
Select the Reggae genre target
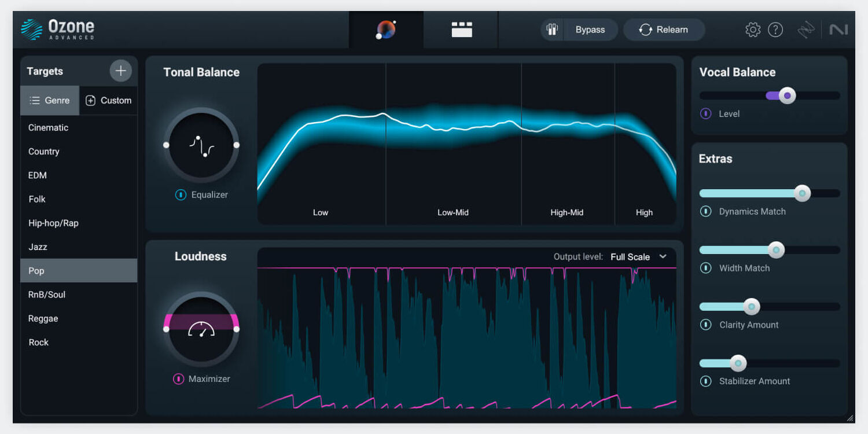[x=79, y=319]
